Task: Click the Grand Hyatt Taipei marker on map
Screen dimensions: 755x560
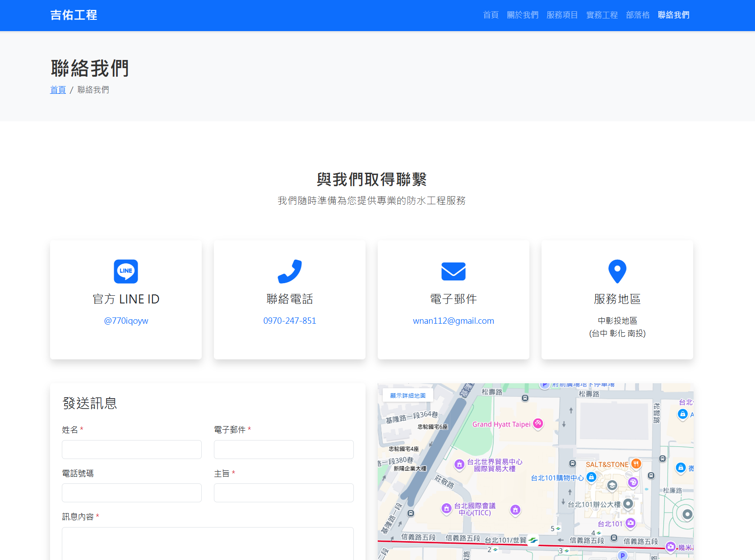Action: tap(537, 423)
